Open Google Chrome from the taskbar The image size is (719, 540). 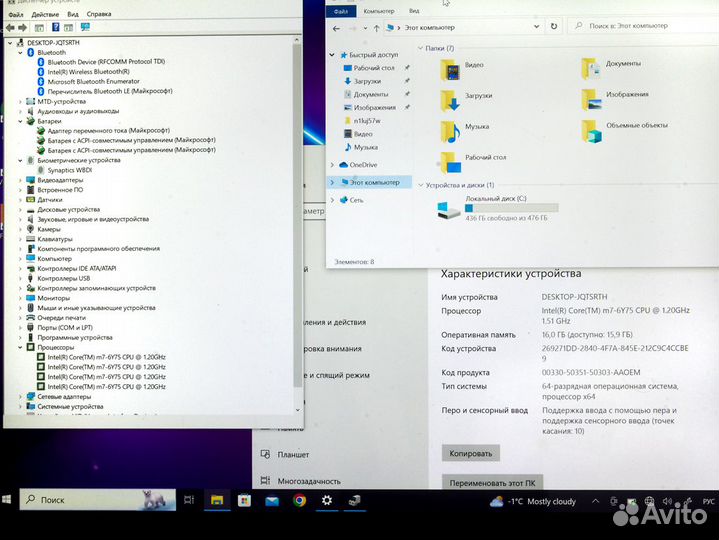pyautogui.click(x=298, y=499)
